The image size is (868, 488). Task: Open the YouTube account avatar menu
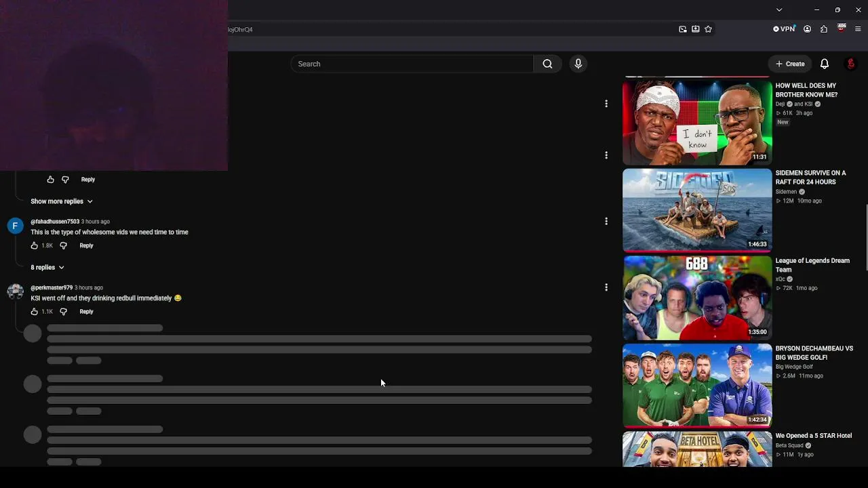(851, 64)
